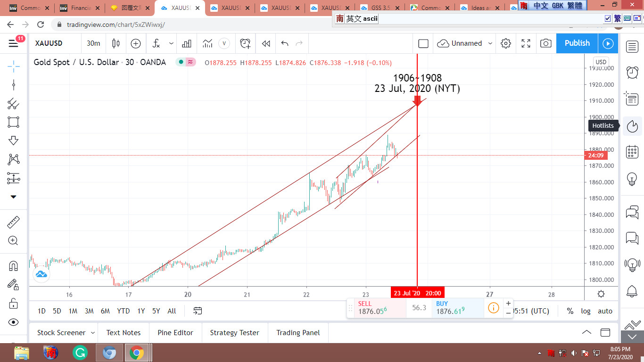The height and width of the screenshot is (362, 644).
Task: Toggle lock all drawing tools
Action: pos(14,303)
